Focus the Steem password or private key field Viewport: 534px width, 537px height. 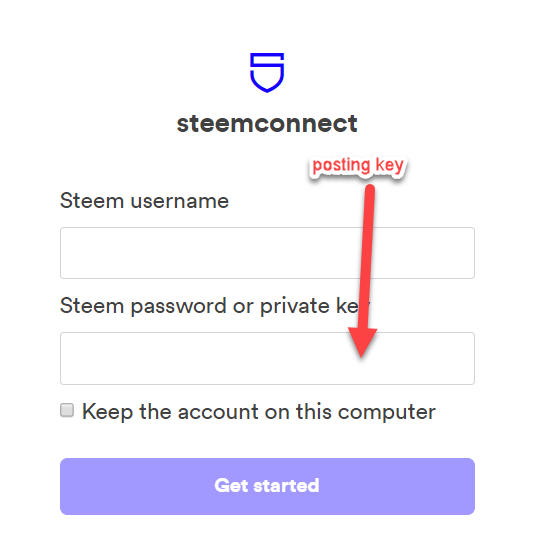267,358
